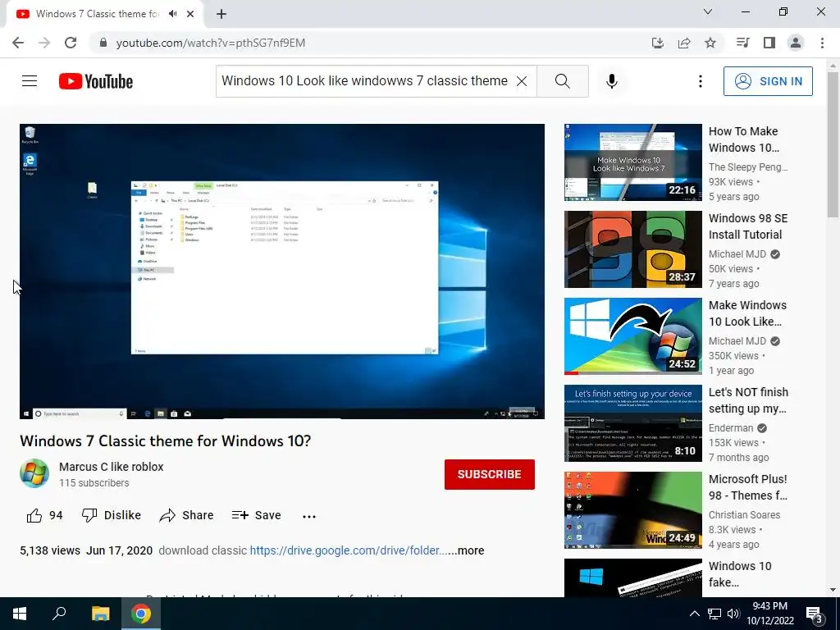The image size is (840, 630).
Task: Click the How To Make Windows 10 title
Action: point(743,139)
